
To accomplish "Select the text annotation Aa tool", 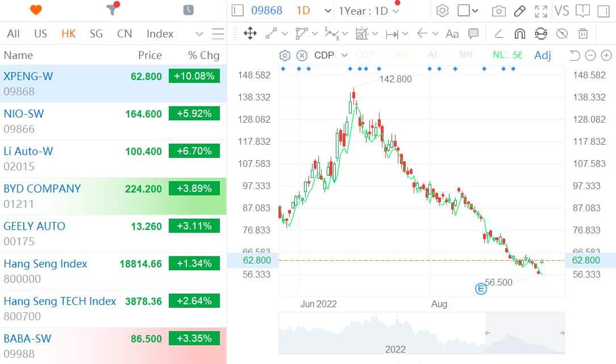I will pyautogui.click(x=452, y=34).
